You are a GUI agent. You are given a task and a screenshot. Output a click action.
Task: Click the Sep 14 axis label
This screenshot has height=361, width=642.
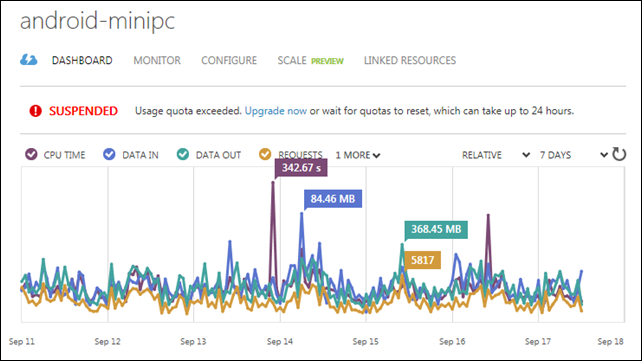click(280, 341)
